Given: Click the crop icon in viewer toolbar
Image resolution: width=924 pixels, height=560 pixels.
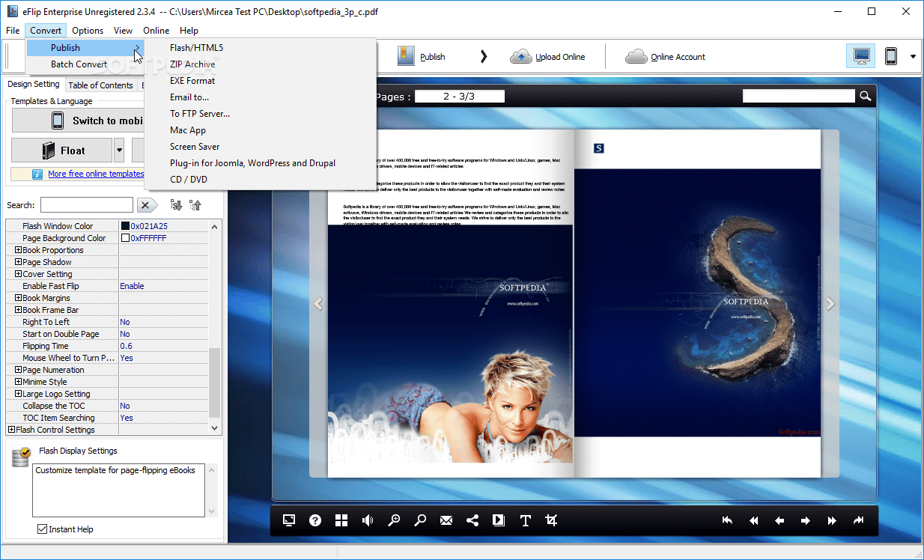Looking at the screenshot, I should point(552,520).
